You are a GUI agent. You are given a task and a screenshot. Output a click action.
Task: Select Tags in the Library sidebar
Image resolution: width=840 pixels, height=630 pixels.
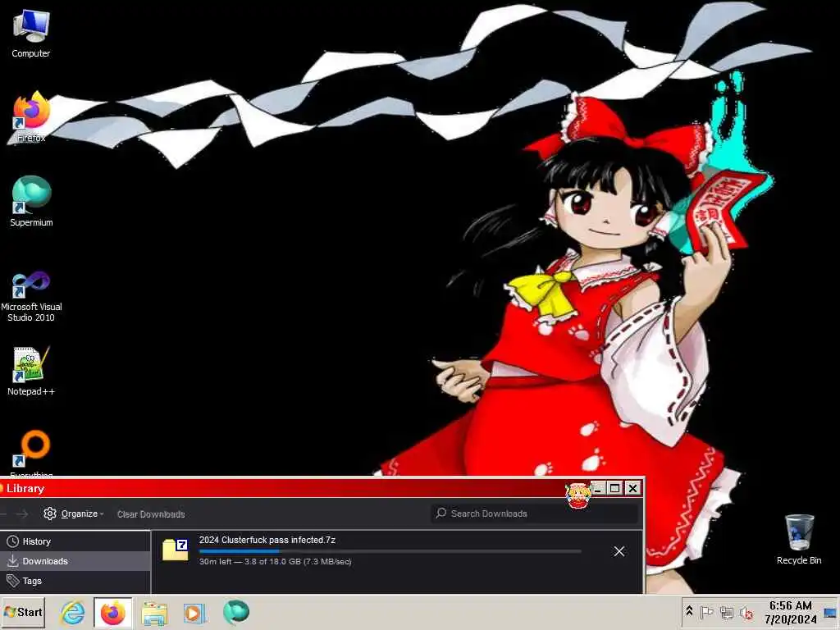75,581
